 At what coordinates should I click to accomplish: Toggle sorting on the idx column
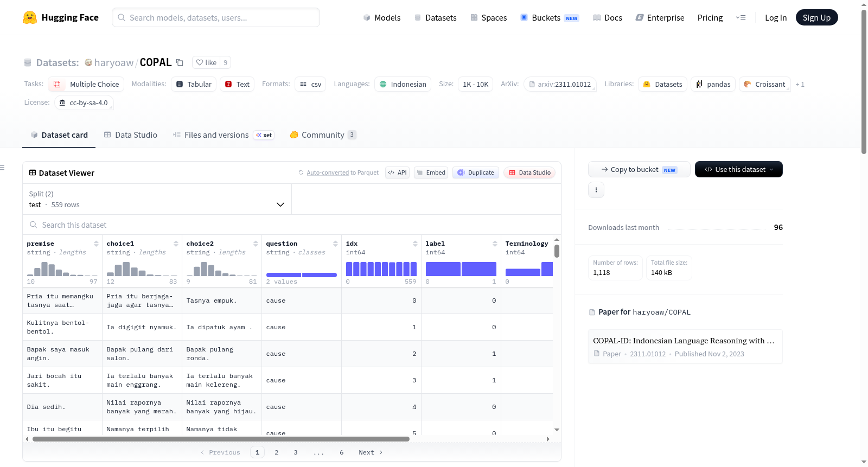[x=415, y=244]
